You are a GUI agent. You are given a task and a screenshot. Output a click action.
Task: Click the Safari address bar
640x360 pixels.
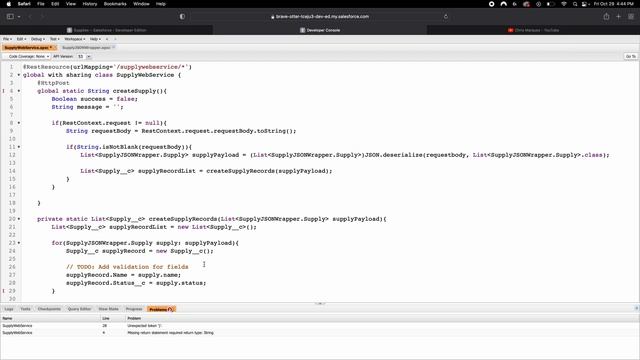[320, 16]
